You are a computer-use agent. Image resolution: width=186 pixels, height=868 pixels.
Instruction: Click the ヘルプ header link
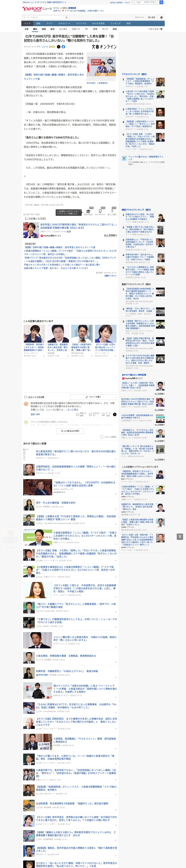click(127, 2)
